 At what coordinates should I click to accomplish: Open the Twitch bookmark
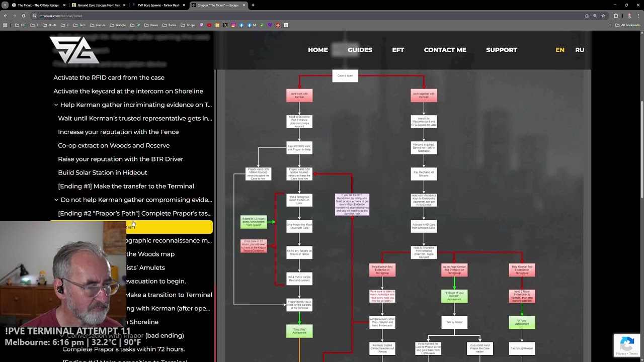pyautogui.click(x=202, y=25)
